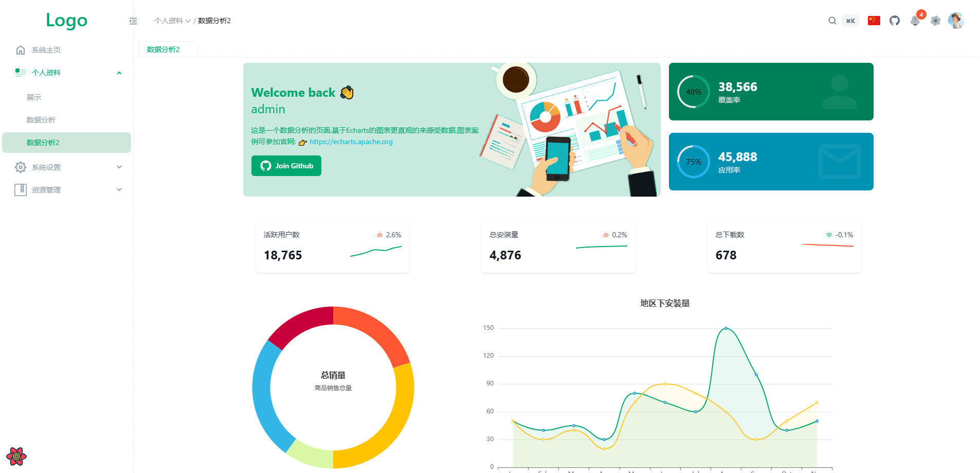
Task: Open the notifications bell with badge 4
Action: 915,21
